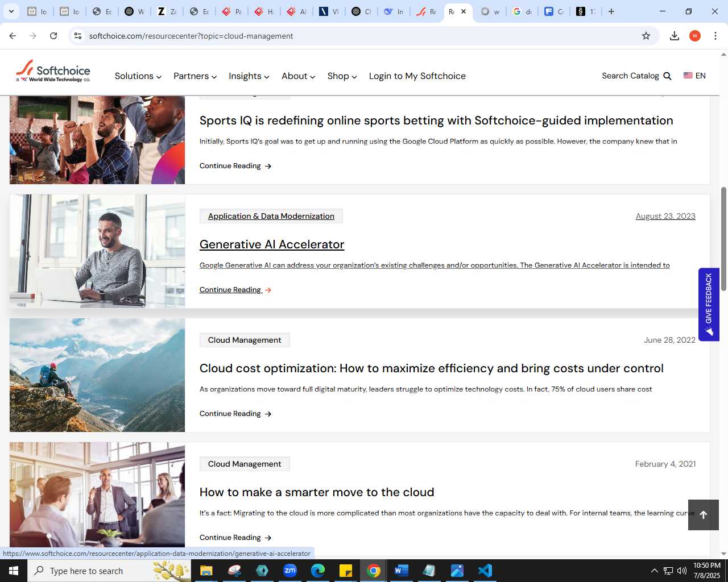Viewport: 728px width, 582px height.
Task: Open the Photos app from taskbar
Action: pyautogui.click(x=457, y=571)
